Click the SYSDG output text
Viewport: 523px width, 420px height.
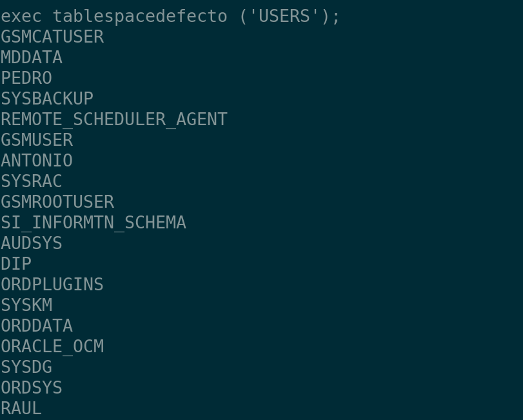point(26,367)
